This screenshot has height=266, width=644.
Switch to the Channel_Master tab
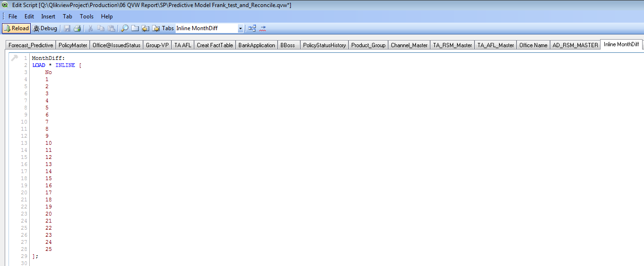(x=409, y=45)
